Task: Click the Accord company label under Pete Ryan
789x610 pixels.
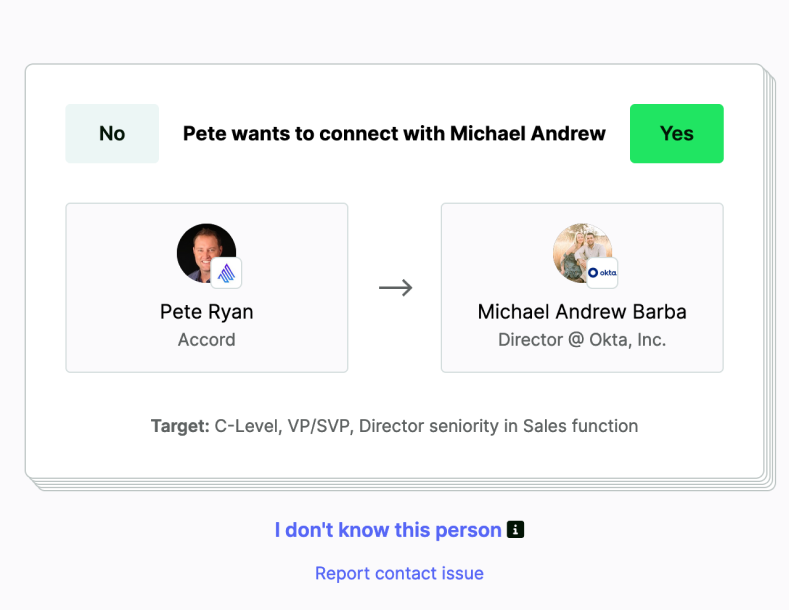Action: 207,340
